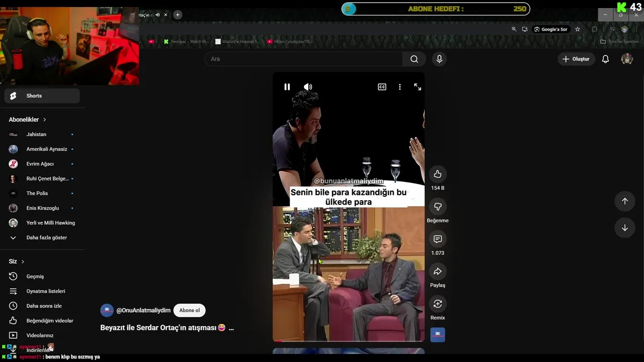Viewport: 644px width, 362px height.
Task: Open the browser extensions puzzle icon
Action: (594, 29)
